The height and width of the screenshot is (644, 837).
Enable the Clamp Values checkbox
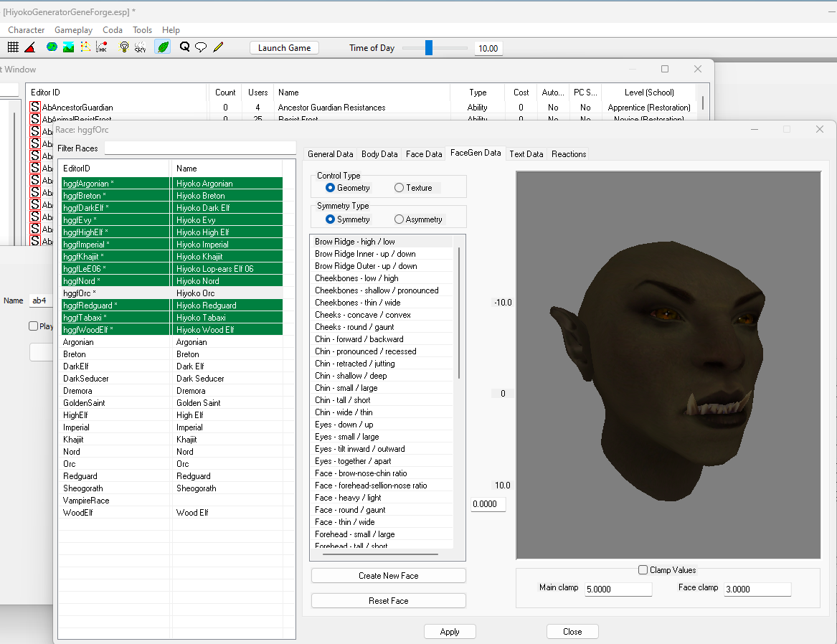[643, 570]
